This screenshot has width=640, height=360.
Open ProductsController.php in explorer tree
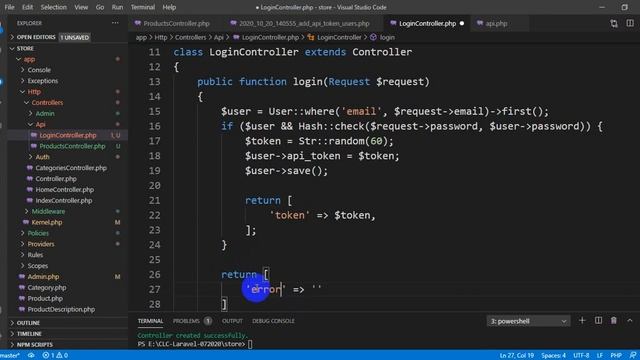coord(72,146)
